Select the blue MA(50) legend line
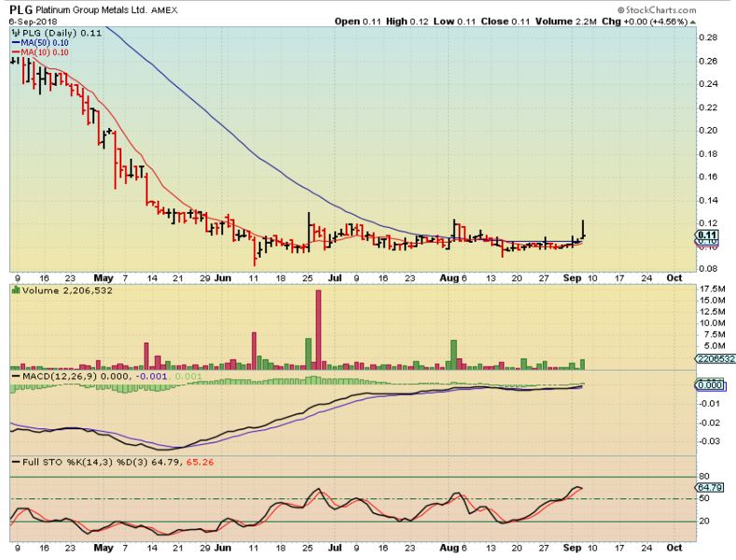The height and width of the screenshot is (560, 736). point(16,43)
